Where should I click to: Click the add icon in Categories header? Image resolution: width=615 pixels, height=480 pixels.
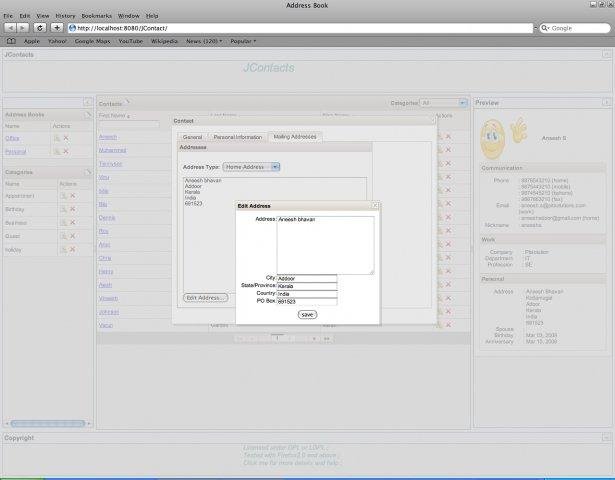[x=88, y=172]
